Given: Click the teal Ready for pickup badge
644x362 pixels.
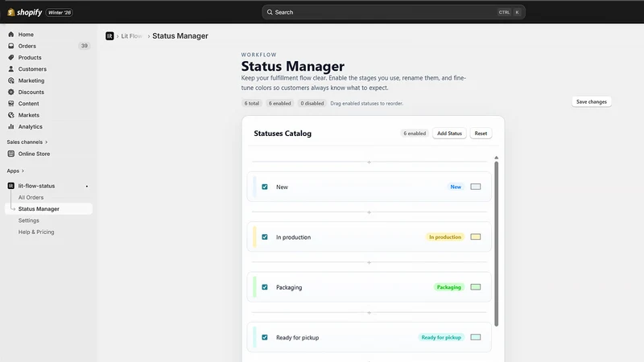Looking at the screenshot, I should point(441,337).
